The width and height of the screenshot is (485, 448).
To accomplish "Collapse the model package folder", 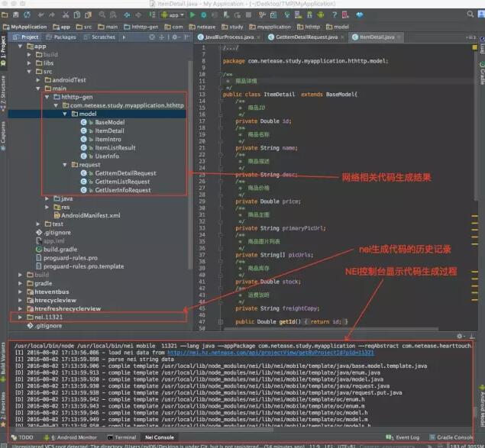I will pyautogui.click(x=64, y=114).
